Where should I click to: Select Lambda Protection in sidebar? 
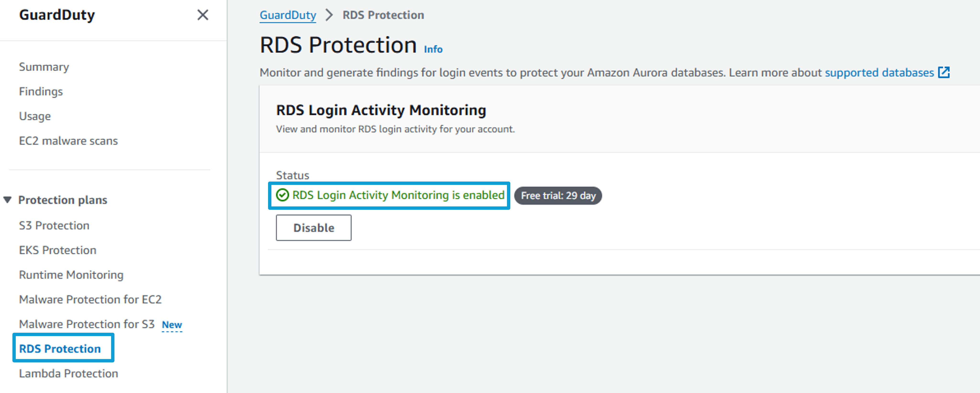(x=69, y=374)
